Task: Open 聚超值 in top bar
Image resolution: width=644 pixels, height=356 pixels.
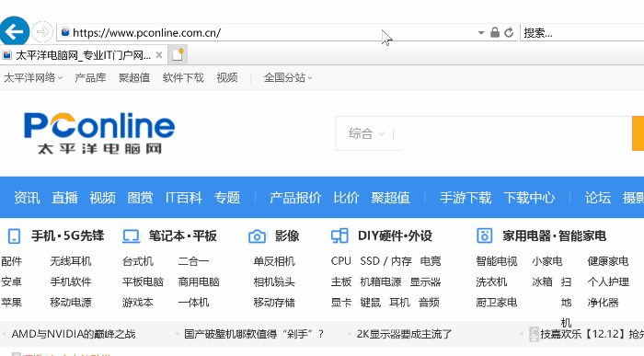Action: pyautogui.click(x=134, y=77)
